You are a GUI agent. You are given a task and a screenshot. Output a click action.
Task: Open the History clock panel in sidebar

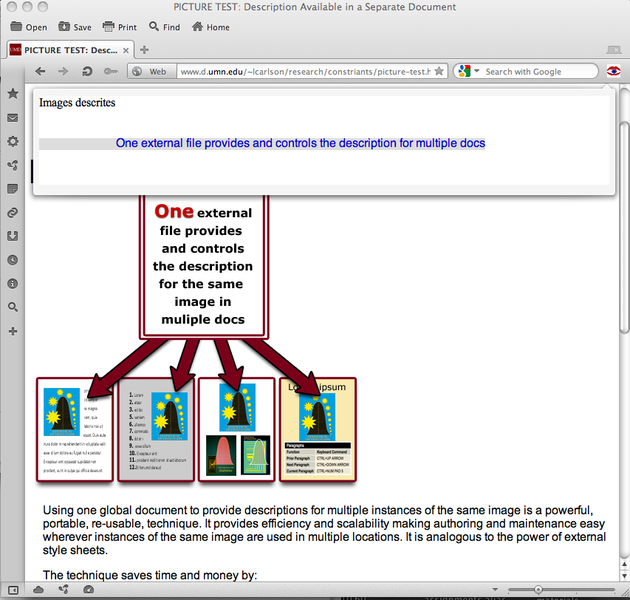coord(12,260)
